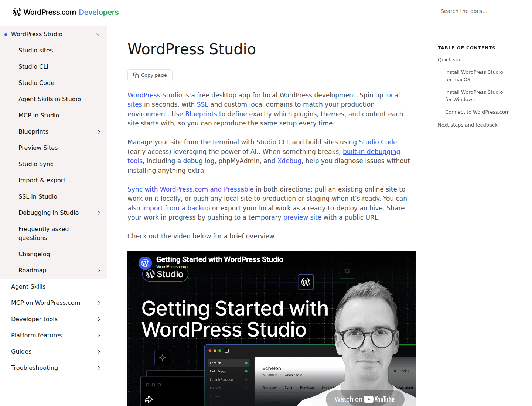Jump to Connect to WordPress.com section
Image resolution: width=532 pixels, height=406 pixels.
[x=477, y=112]
